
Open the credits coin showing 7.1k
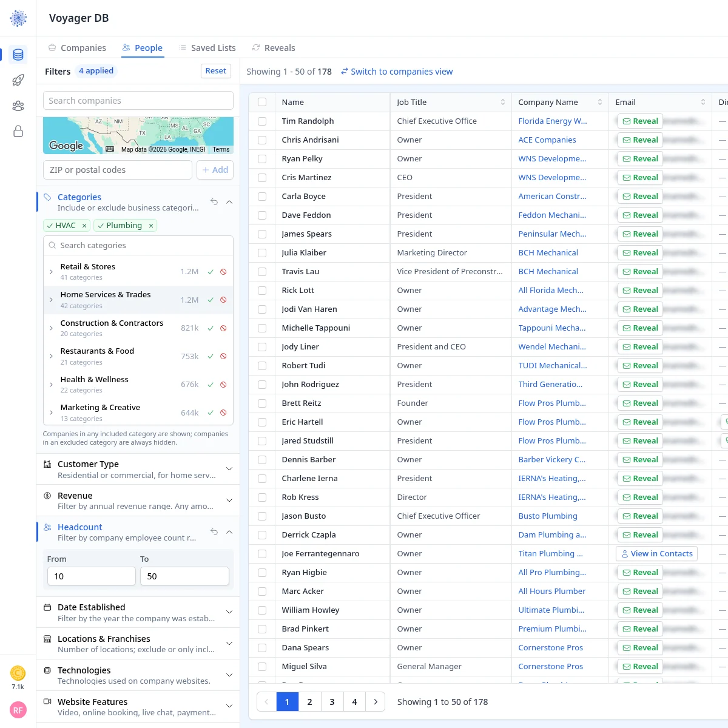[x=18, y=673]
